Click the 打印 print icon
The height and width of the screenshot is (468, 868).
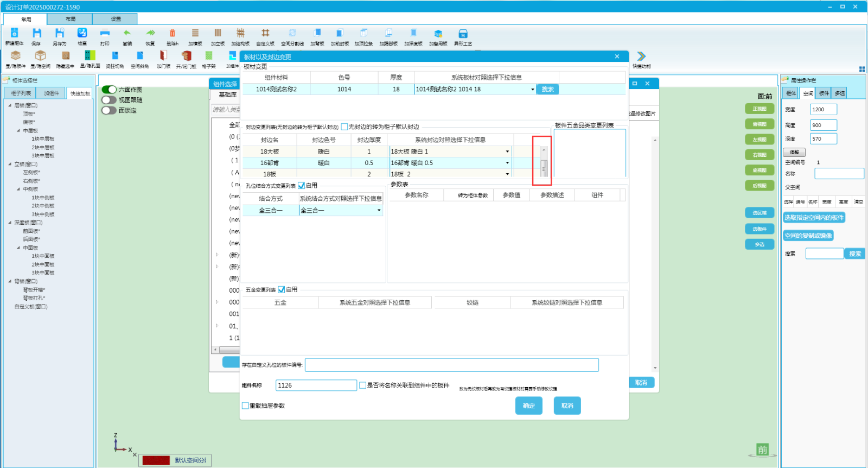tap(105, 34)
